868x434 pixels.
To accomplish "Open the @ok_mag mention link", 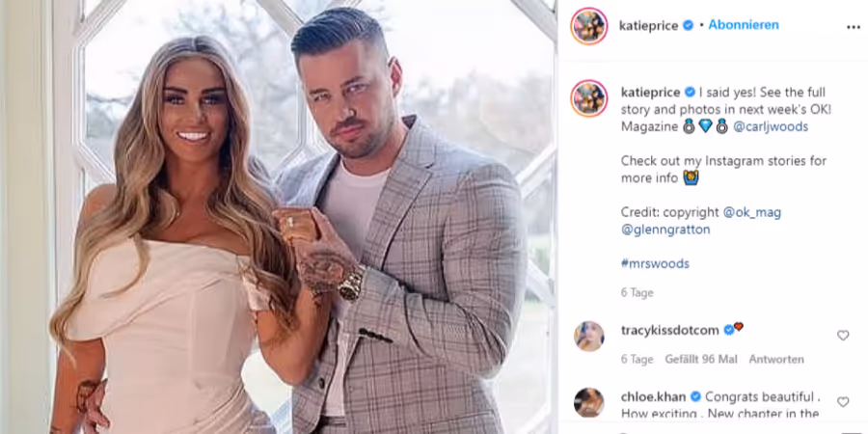I will [751, 212].
